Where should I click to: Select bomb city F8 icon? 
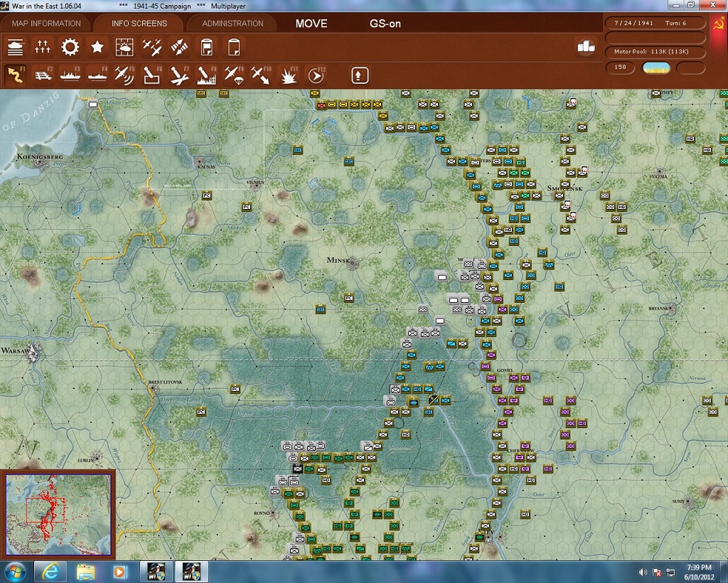point(207,75)
